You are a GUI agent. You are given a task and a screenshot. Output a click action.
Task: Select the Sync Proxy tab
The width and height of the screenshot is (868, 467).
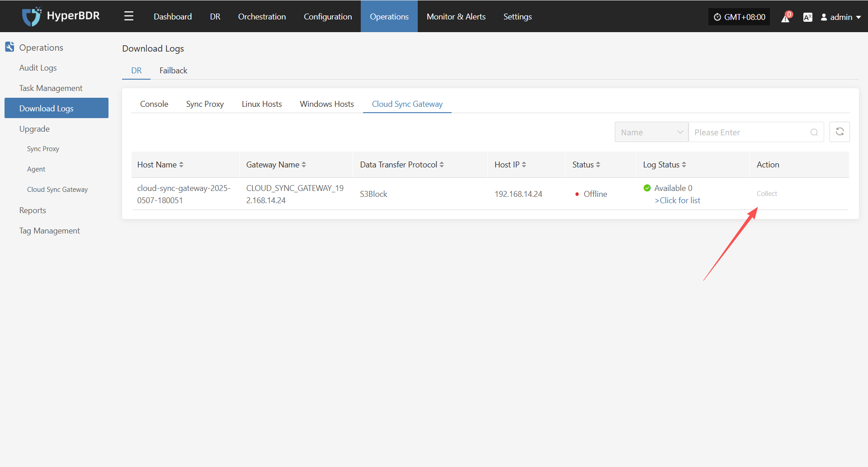pos(205,104)
